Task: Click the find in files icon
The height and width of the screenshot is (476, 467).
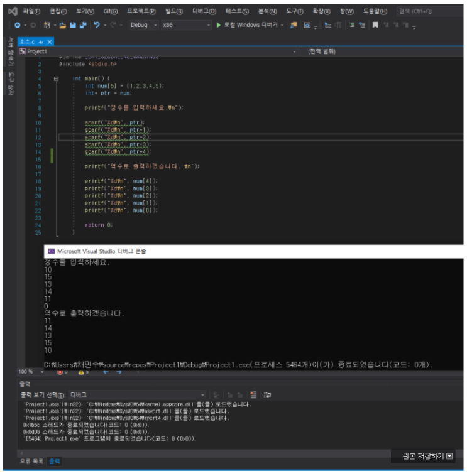Action: [x=294, y=25]
